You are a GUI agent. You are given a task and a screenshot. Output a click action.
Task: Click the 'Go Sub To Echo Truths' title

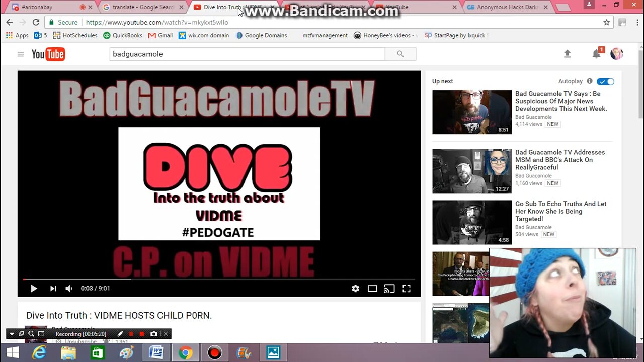pos(561,211)
